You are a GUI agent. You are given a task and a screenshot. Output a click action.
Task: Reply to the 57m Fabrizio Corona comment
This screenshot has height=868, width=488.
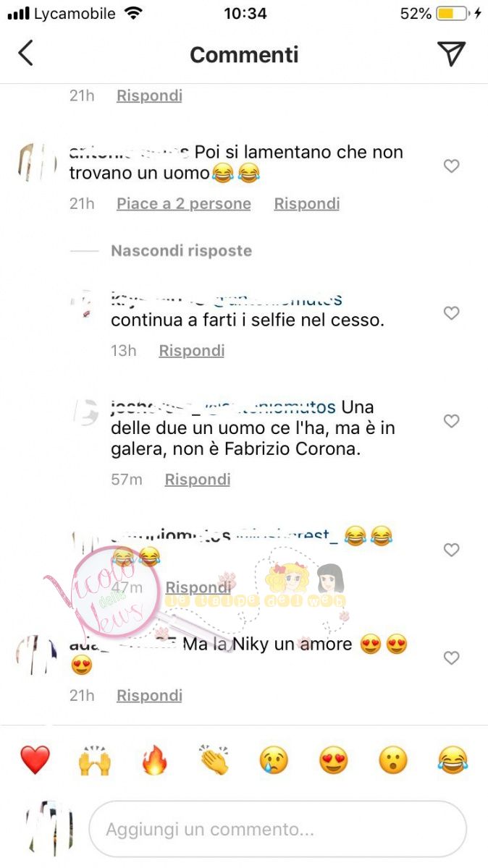198,480
